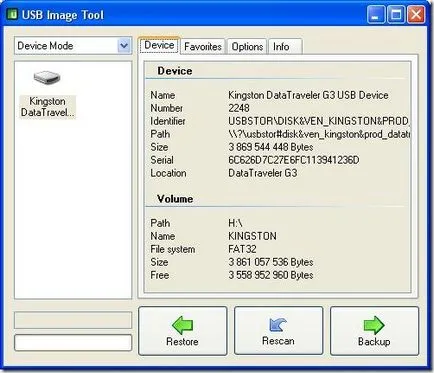Click the file system value 'FAT32'
Image resolution: width=434 pixels, height=373 pixels.
[242, 249]
